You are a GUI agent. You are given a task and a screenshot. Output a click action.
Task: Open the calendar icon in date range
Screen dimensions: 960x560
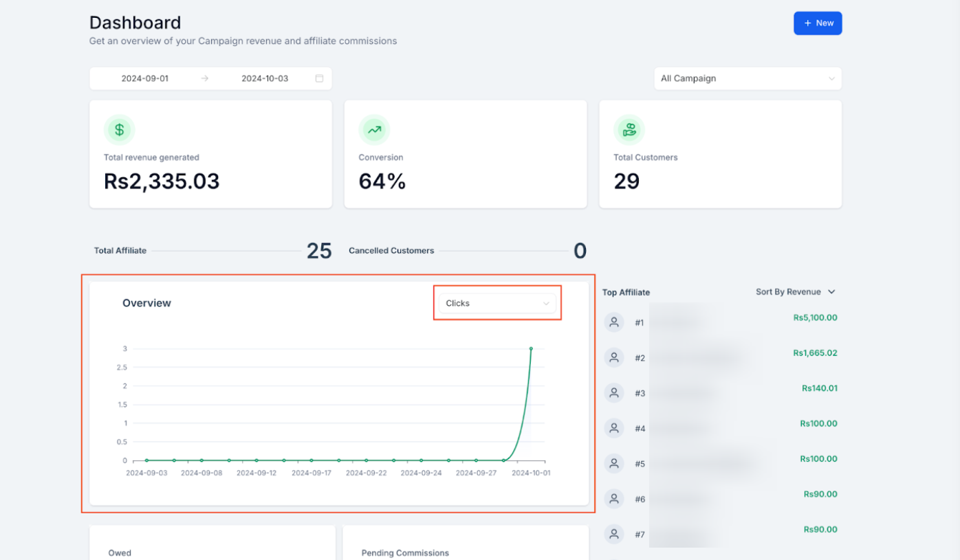coord(319,78)
